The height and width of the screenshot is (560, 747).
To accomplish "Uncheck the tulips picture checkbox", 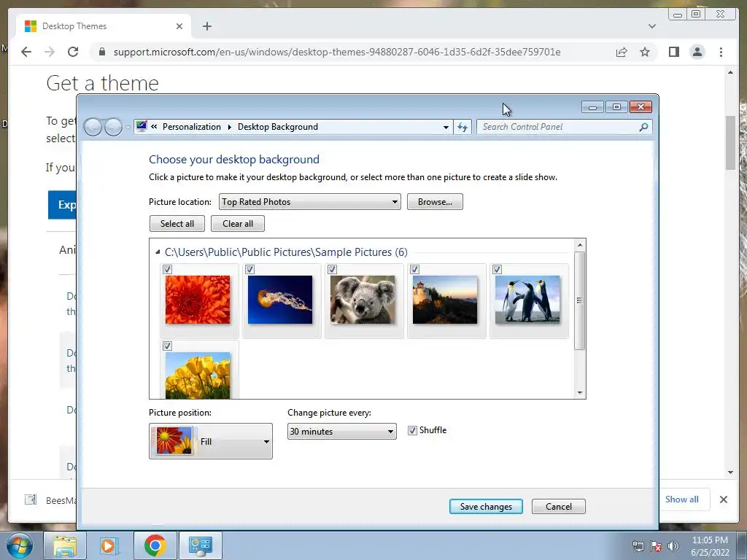I will pos(167,346).
